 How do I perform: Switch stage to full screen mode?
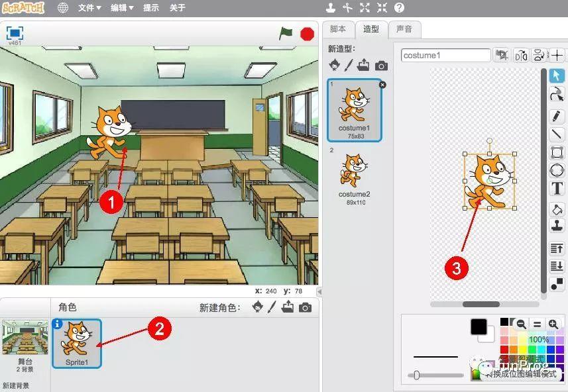[x=15, y=33]
